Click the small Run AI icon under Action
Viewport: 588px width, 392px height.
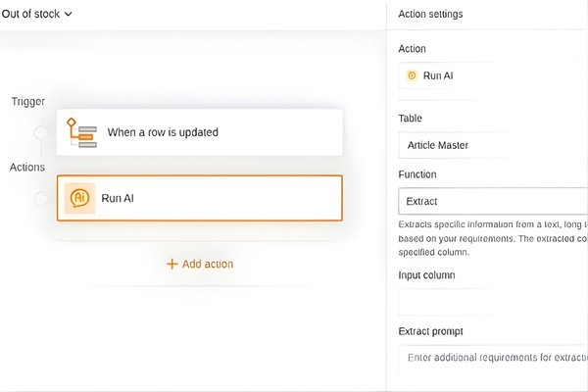coord(412,75)
